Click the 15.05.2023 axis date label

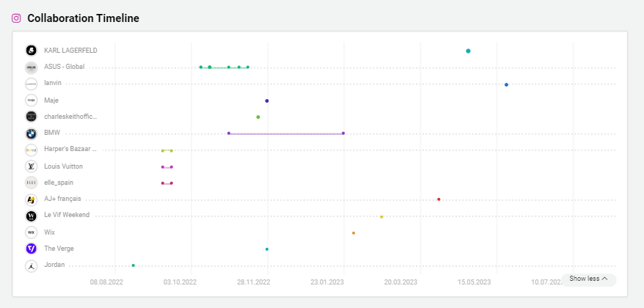tap(475, 282)
